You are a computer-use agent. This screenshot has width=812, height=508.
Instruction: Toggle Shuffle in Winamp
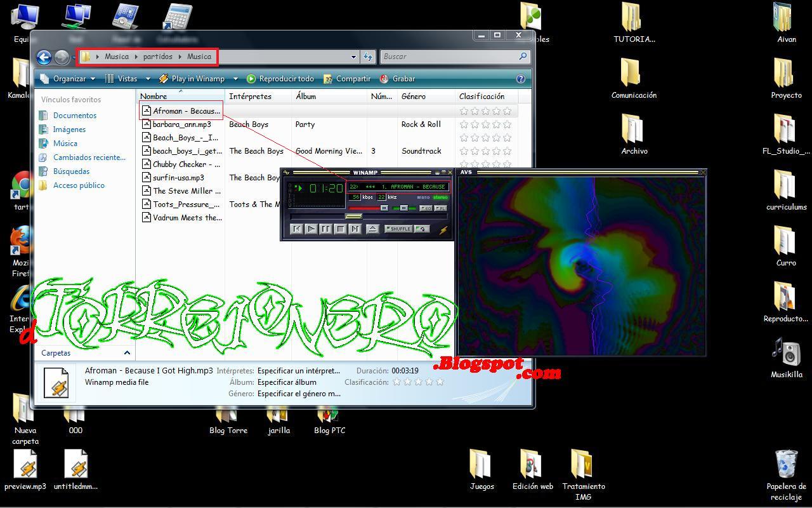(x=398, y=229)
